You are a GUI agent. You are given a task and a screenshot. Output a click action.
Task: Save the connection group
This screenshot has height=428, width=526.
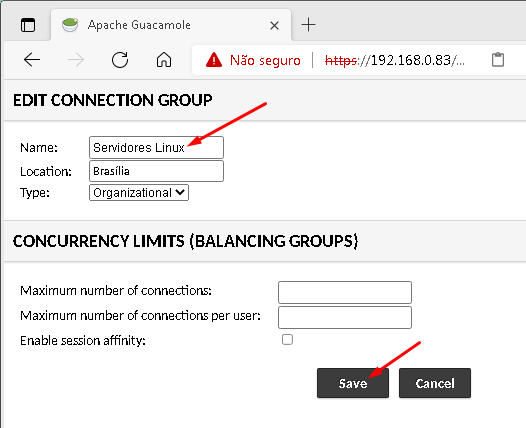point(353,383)
